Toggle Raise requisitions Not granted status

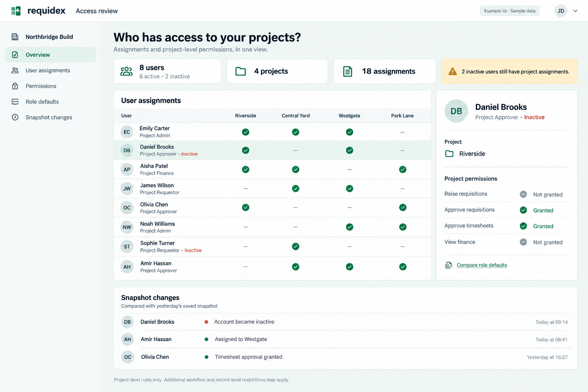pyautogui.click(x=541, y=194)
